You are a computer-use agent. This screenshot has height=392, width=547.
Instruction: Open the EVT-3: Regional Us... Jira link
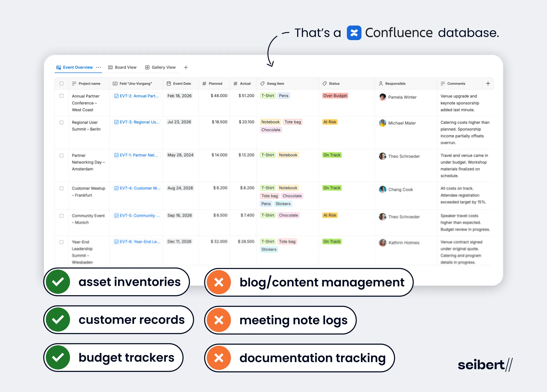137,122
